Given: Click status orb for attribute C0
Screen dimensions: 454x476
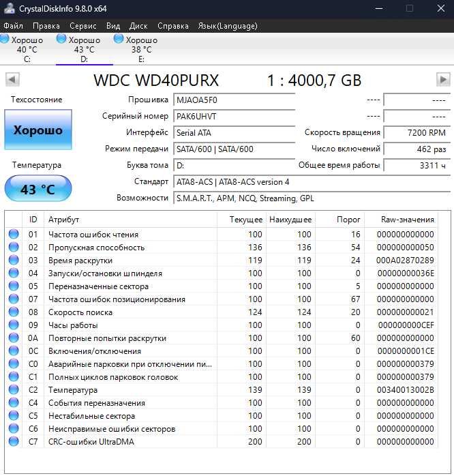Looking at the screenshot, I should (x=14, y=363).
